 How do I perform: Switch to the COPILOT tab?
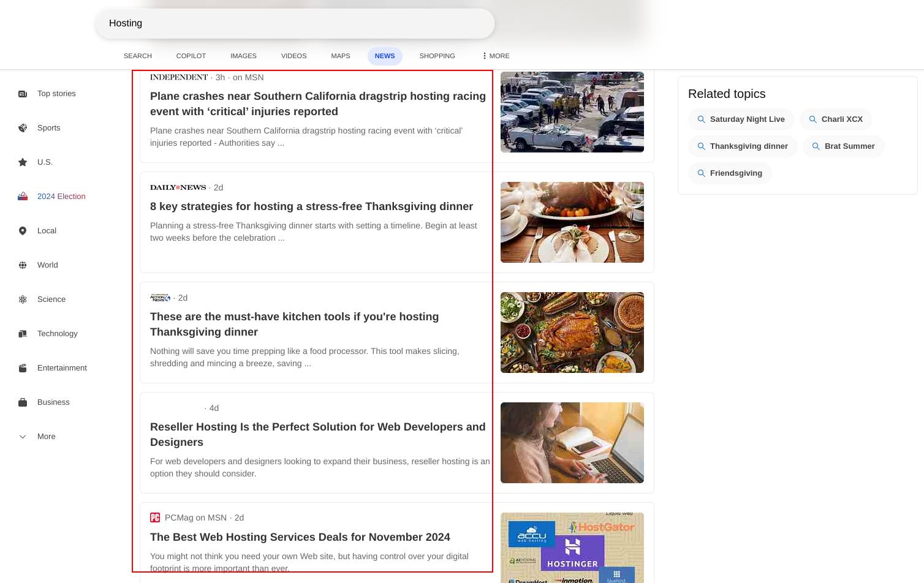pos(191,56)
